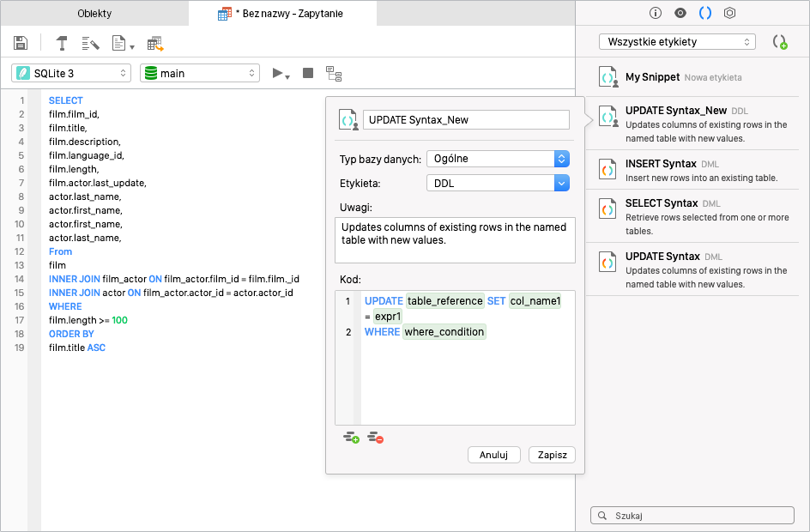Click the Save query floppy icon
Viewport: 810px width, 532px height.
[20, 43]
